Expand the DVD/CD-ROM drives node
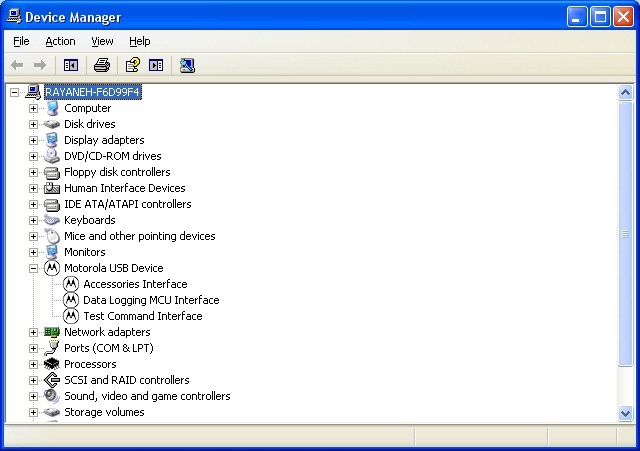 [33, 156]
